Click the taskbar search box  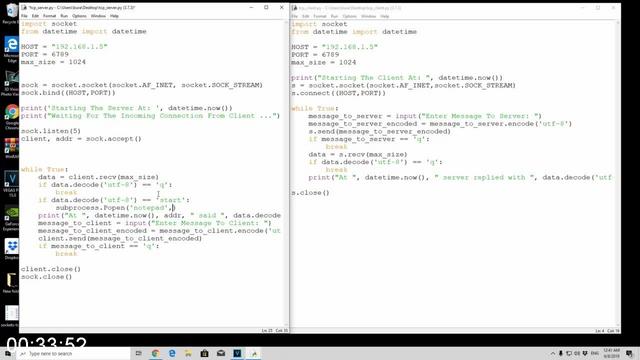point(73,353)
